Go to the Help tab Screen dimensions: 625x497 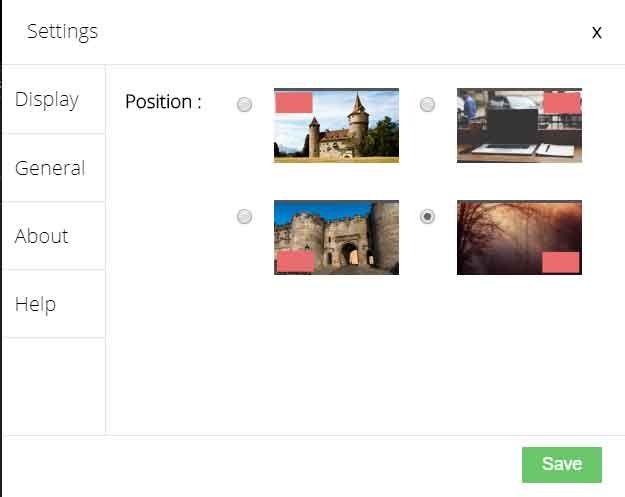click(36, 304)
